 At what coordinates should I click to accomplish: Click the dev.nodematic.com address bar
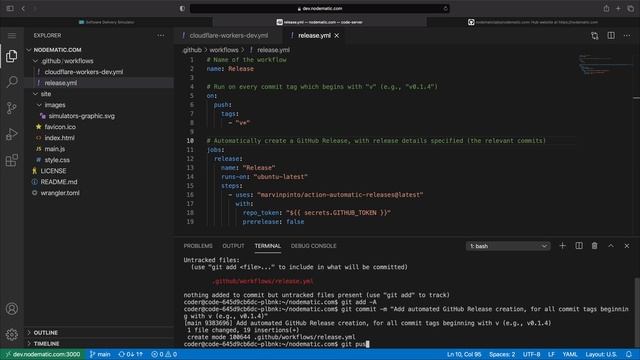tap(320, 8)
